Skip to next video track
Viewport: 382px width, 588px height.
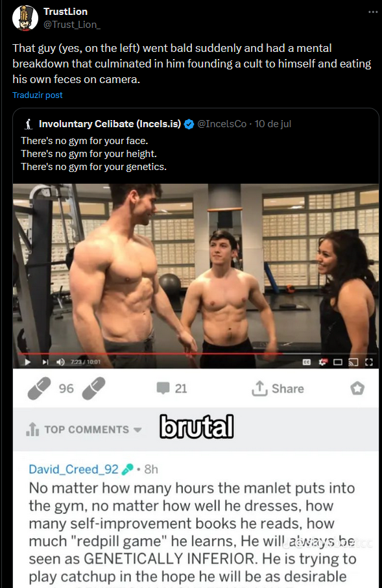tap(45, 362)
